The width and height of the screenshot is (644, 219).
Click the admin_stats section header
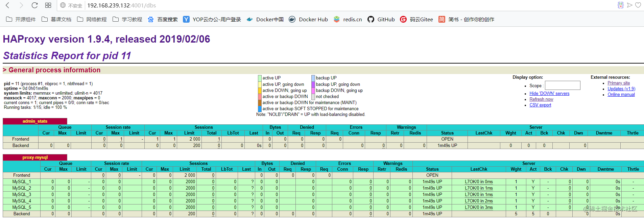pos(35,121)
